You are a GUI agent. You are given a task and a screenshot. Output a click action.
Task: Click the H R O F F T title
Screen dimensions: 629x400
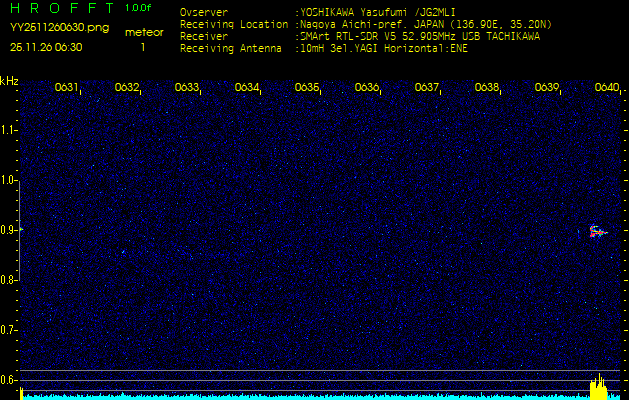pyautogui.click(x=61, y=8)
